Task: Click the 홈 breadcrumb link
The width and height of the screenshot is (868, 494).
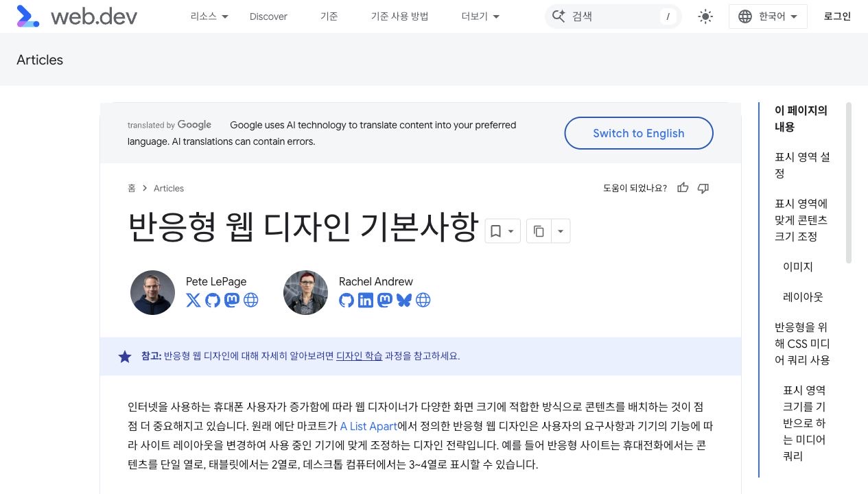Action: [132, 188]
